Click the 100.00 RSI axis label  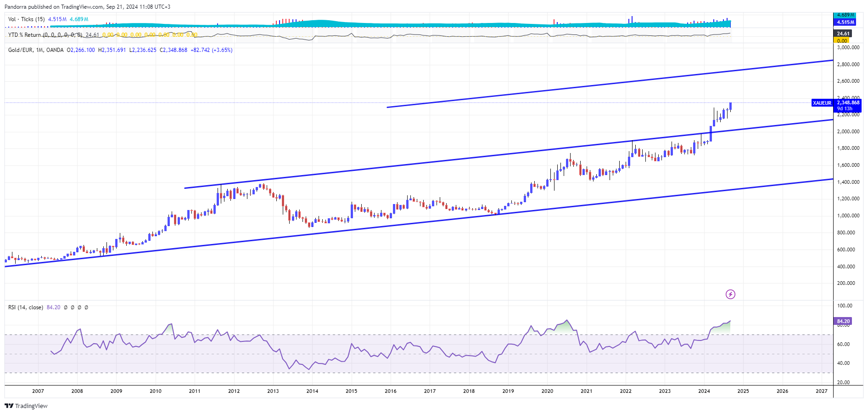click(x=845, y=306)
